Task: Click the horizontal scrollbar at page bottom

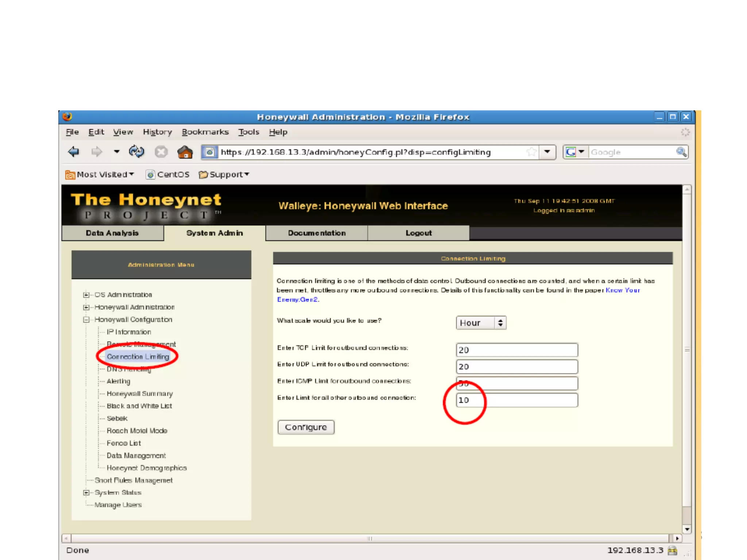Action: pos(369,538)
